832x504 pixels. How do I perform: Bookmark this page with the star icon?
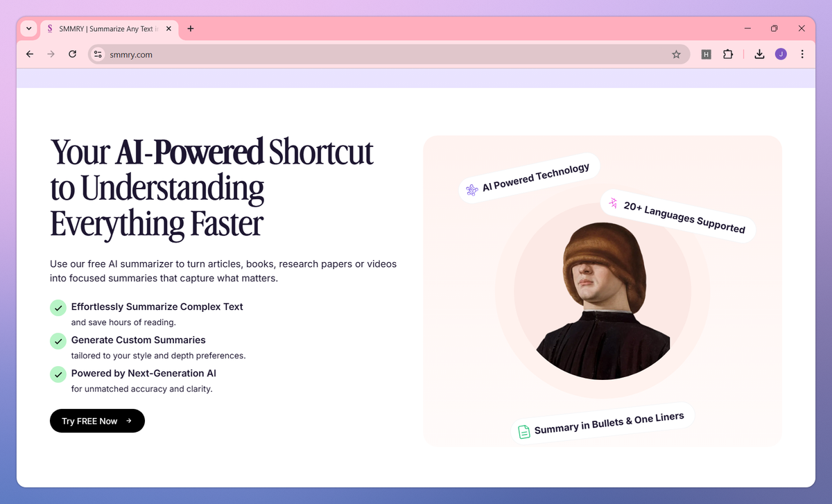pyautogui.click(x=676, y=54)
